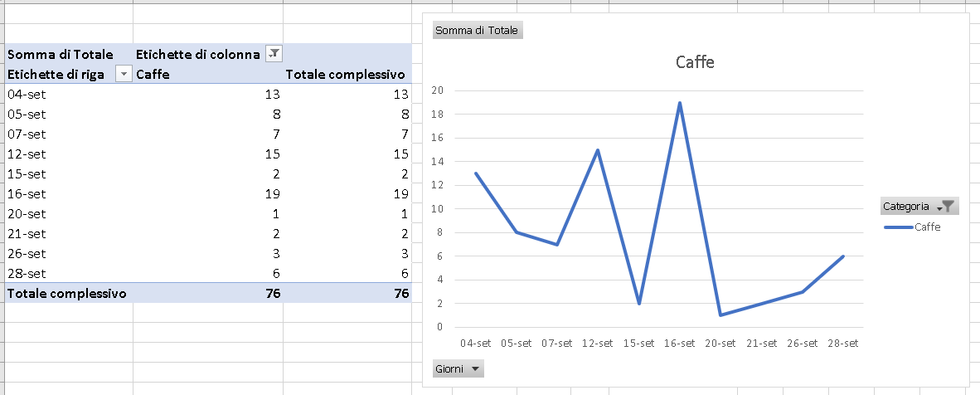Select the Caffe chart title
980x395 pixels.
point(695,62)
